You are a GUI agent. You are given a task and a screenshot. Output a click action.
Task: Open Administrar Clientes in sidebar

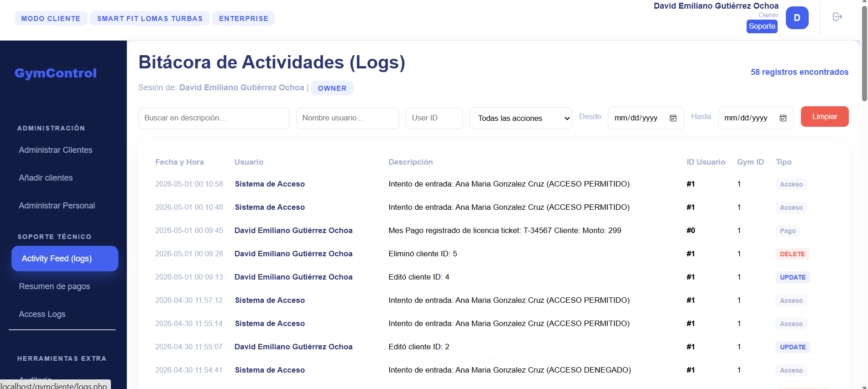[x=56, y=150]
